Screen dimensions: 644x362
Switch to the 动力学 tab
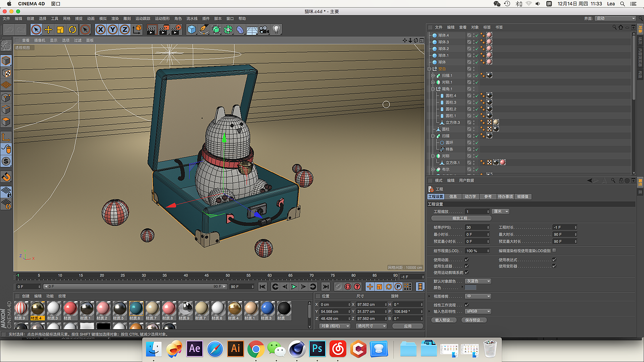pyautogui.click(x=470, y=197)
